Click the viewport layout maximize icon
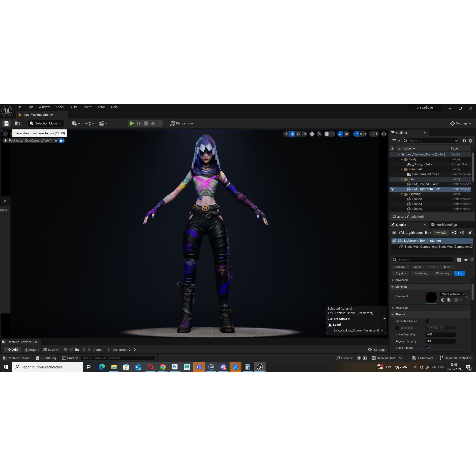 coord(384,134)
